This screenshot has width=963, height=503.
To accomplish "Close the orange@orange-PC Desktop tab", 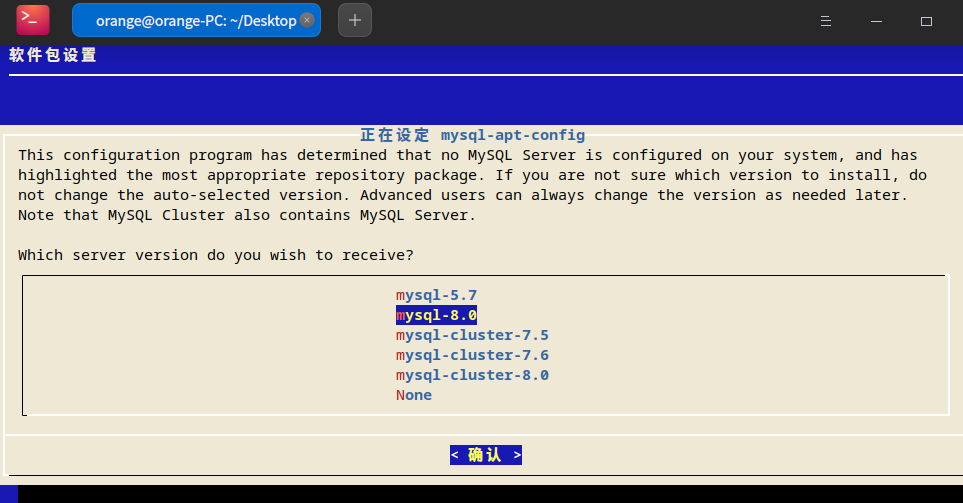I will (307, 20).
